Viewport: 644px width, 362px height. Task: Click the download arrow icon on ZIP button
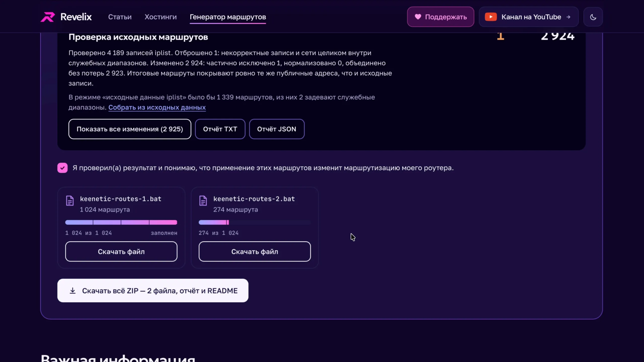pos(72,291)
